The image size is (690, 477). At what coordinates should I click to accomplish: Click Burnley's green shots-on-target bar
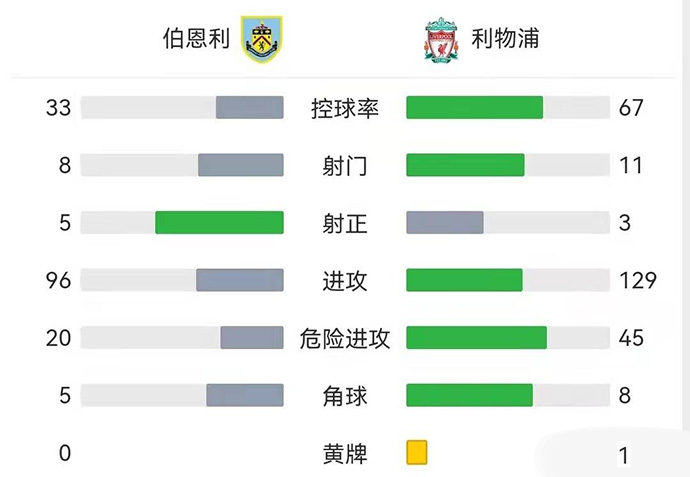pyautogui.click(x=219, y=222)
